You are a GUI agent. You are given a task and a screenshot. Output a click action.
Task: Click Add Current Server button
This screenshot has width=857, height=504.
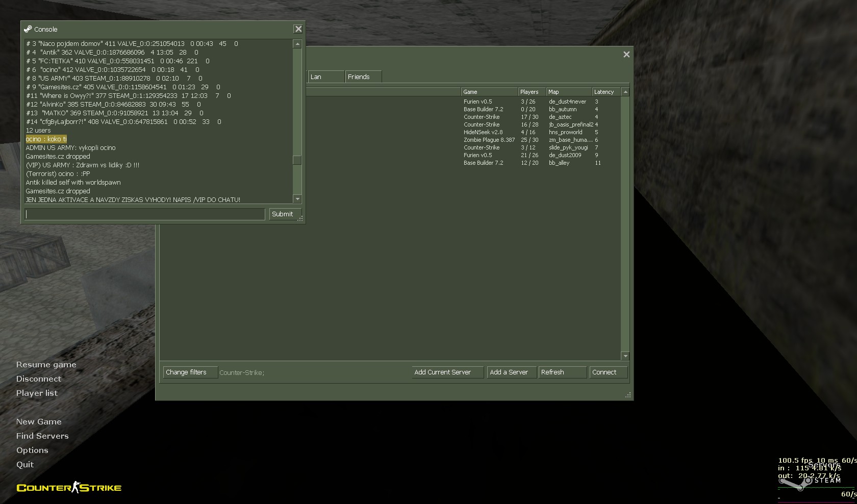447,372
